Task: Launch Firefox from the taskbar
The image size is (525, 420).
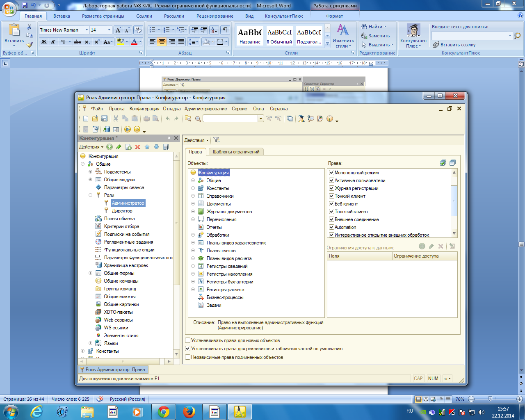Action: (189, 411)
